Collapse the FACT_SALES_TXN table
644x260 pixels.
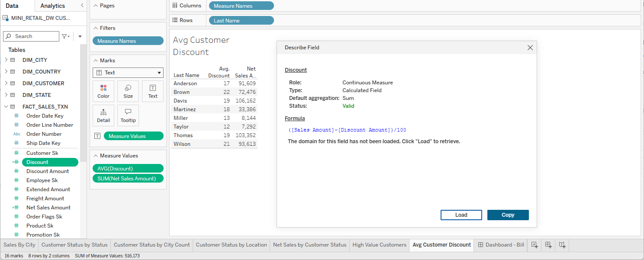tap(6, 107)
